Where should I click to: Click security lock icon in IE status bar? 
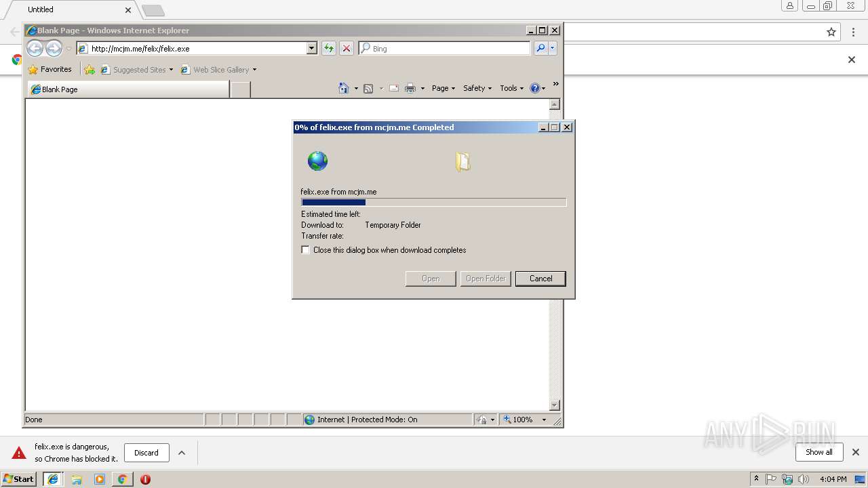pyautogui.click(x=482, y=420)
